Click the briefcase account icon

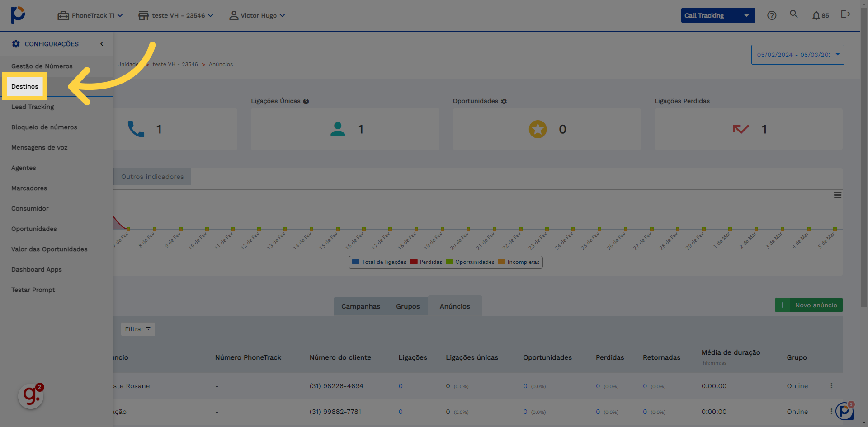coord(63,15)
